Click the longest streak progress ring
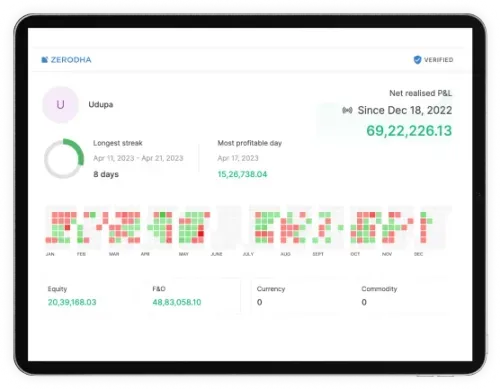 64,158
